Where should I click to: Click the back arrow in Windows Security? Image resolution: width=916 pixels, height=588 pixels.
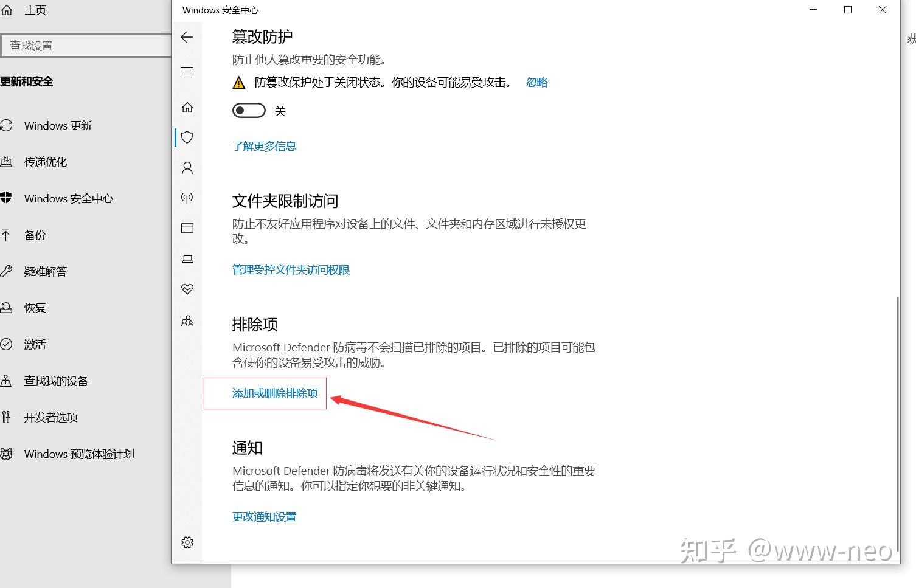click(187, 37)
